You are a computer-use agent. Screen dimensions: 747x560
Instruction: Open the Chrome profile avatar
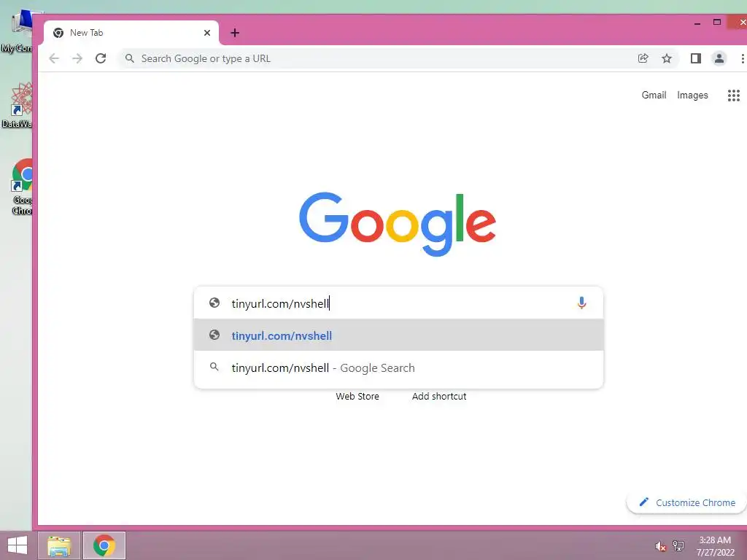pyautogui.click(x=719, y=58)
